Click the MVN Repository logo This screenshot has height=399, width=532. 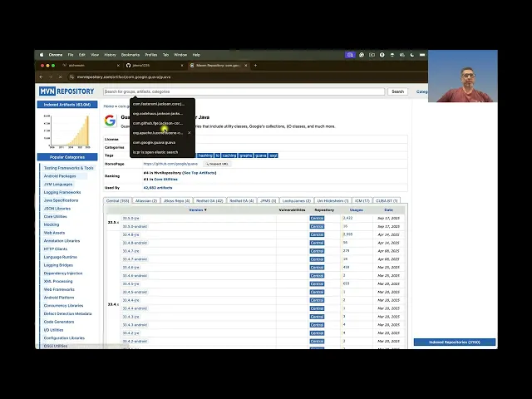(66, 91)
